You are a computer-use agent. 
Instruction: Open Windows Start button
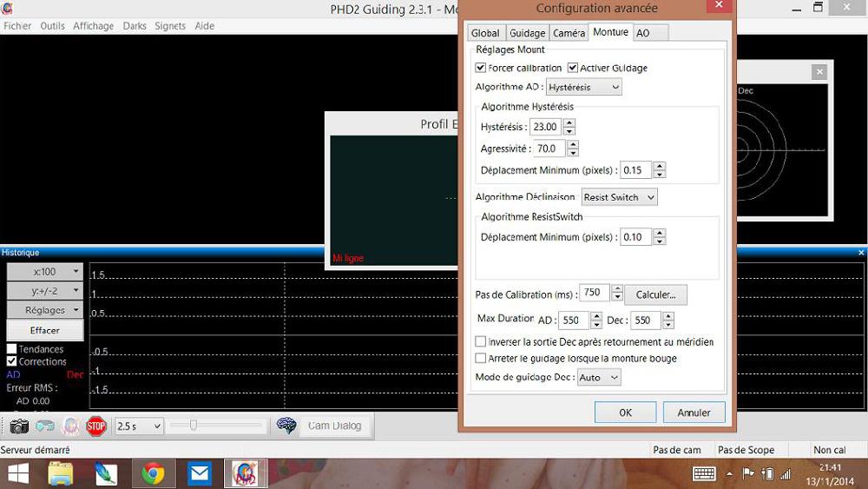point(17,474)
